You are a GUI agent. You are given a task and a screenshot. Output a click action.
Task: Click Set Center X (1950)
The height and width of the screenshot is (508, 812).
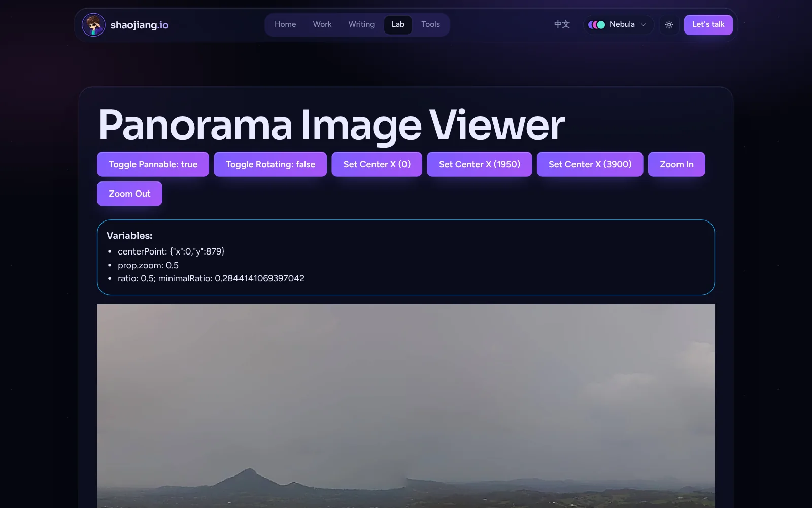click(480, 164)
